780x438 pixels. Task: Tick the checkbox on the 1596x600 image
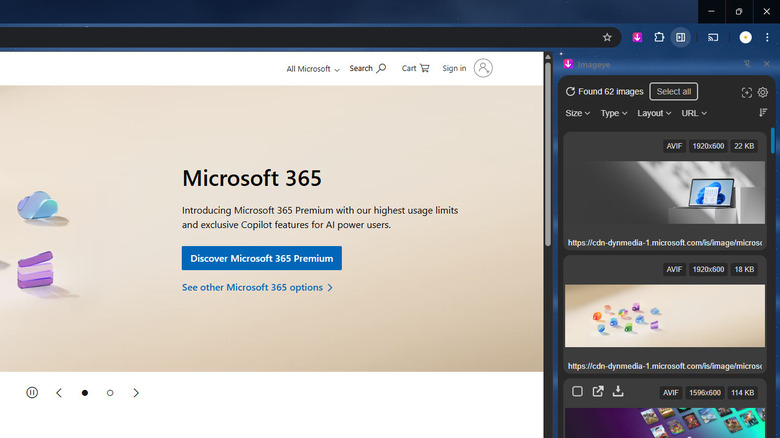[x=577, y=392]
